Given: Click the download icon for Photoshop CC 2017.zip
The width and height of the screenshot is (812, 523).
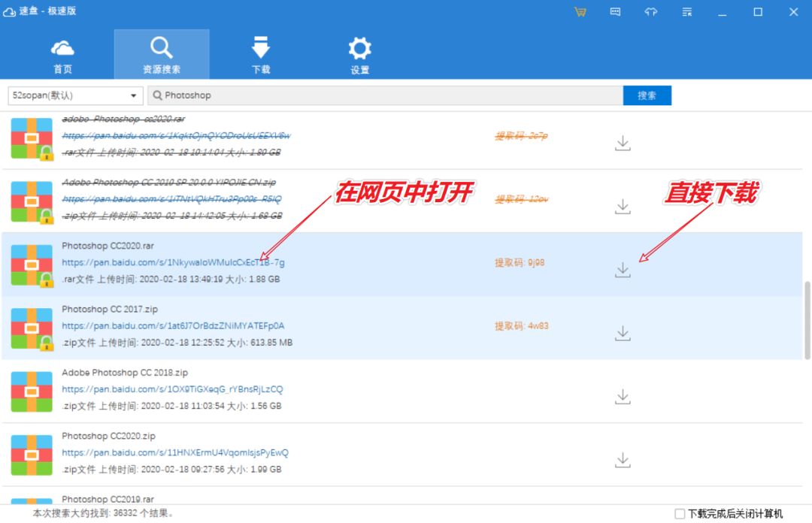Looking at the screenshot, I should pyautogui.click(x=622, y=332).
